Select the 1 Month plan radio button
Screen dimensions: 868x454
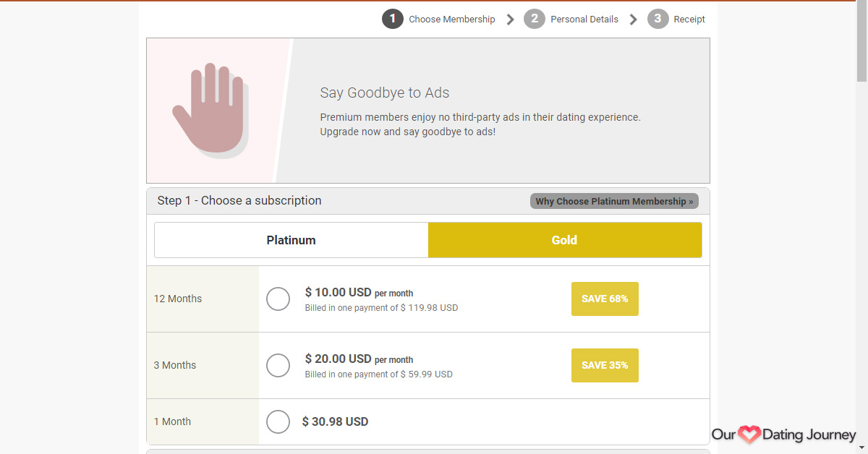coord(278,421)
